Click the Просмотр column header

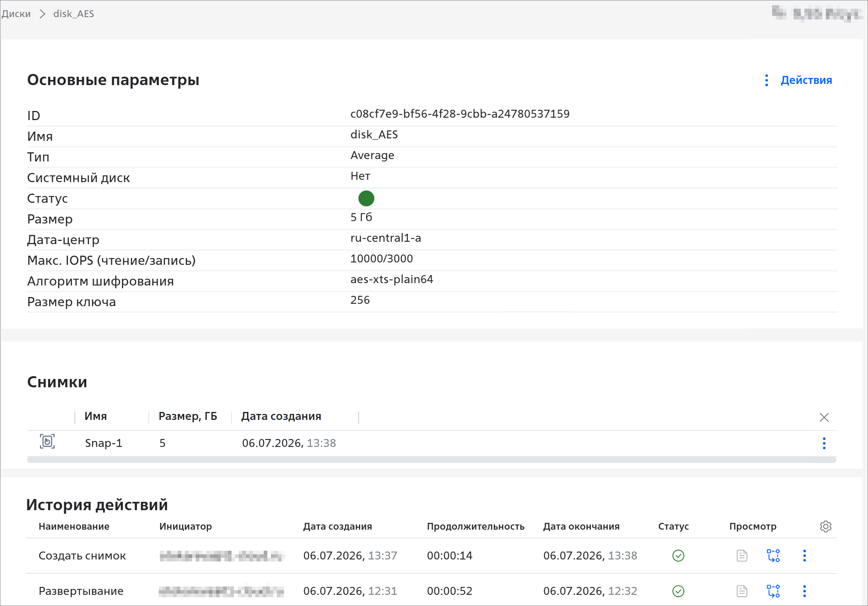click(x=753, y=526)
